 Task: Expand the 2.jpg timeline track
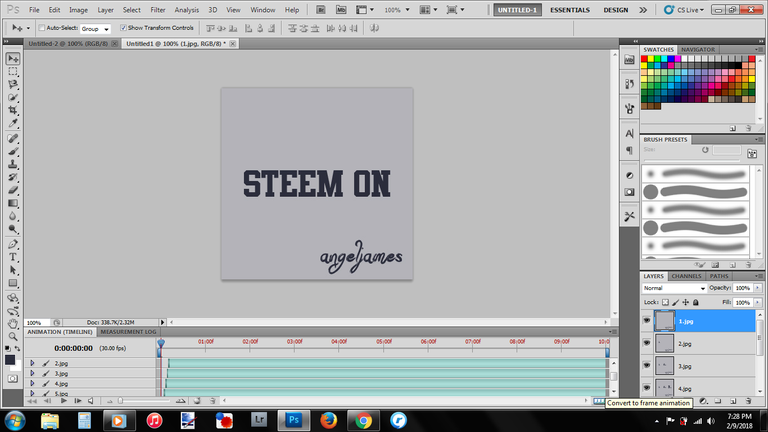pyautogui.click(x=32, y=363)
